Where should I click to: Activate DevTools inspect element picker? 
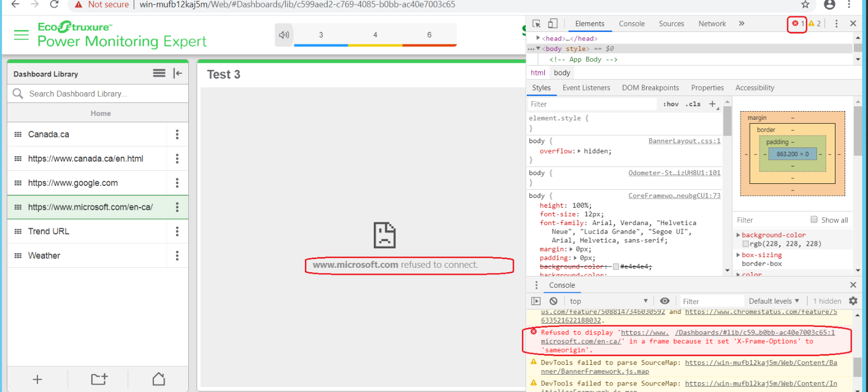coord(537,24)
